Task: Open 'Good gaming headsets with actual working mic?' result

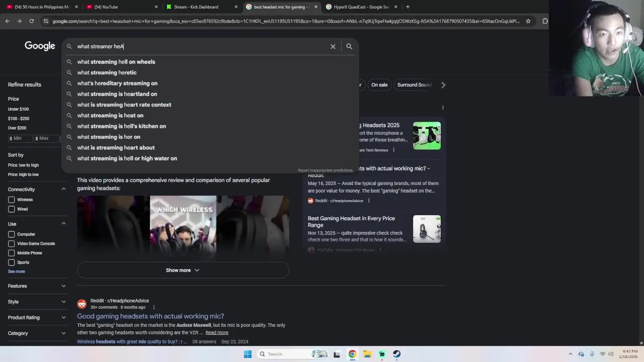Action: [x=150, y=316]
